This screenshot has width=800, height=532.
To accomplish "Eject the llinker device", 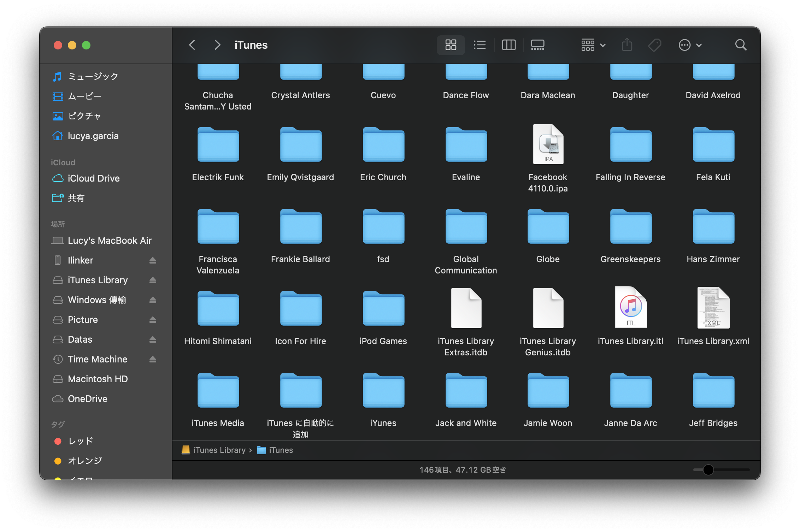I will pos(153,260).
